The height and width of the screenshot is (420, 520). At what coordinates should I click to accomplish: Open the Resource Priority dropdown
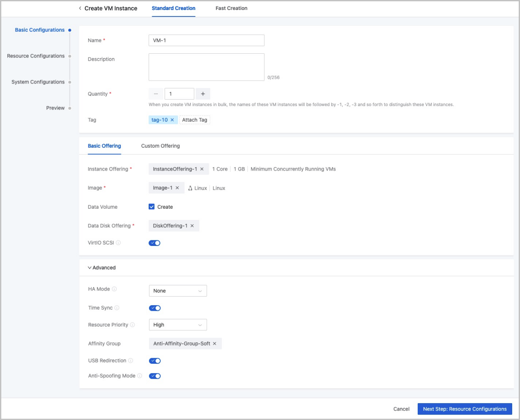178,325
